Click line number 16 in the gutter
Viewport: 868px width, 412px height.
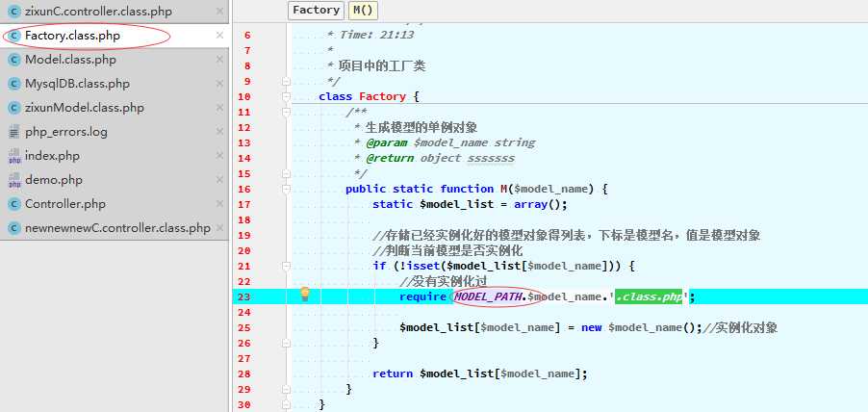(244, 190)
